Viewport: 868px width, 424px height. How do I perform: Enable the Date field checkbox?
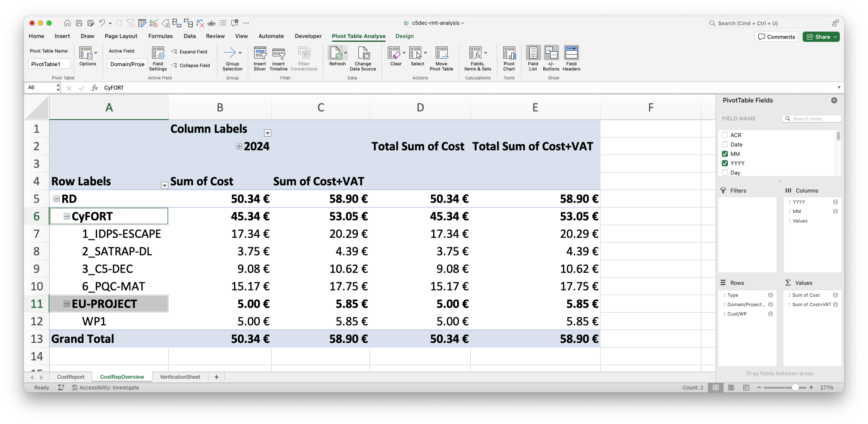pos(724,144)
